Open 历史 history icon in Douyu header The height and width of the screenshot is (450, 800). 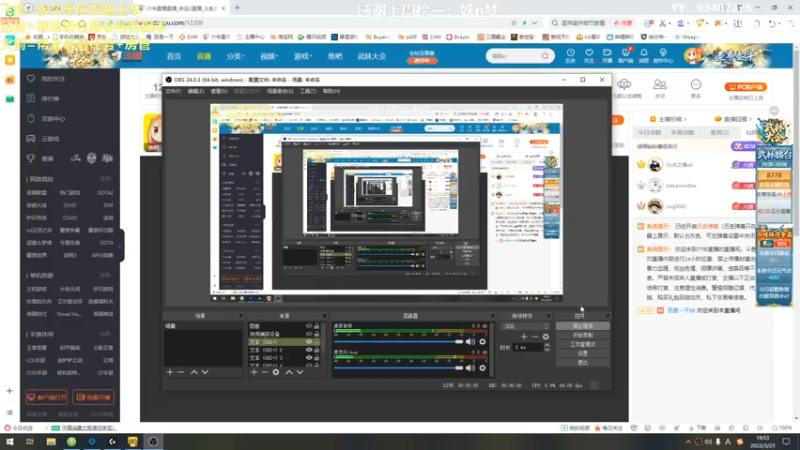pos(570,56)
